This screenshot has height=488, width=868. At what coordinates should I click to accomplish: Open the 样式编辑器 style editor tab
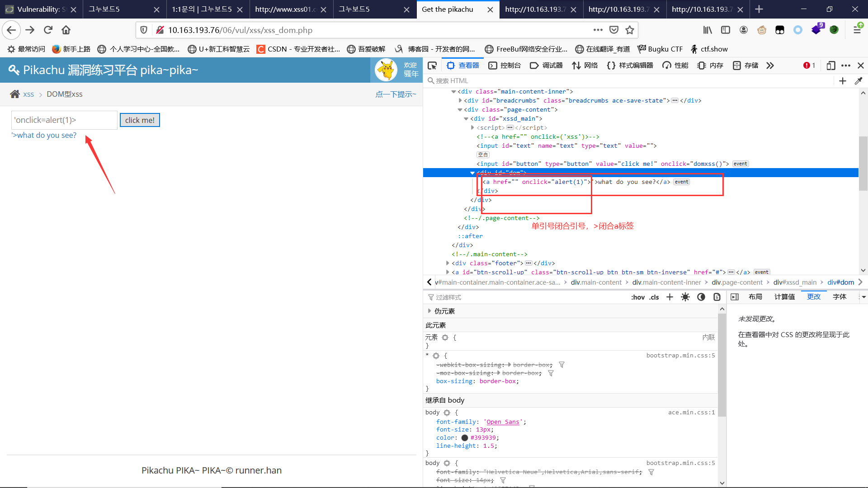click(x=630, y=66)
